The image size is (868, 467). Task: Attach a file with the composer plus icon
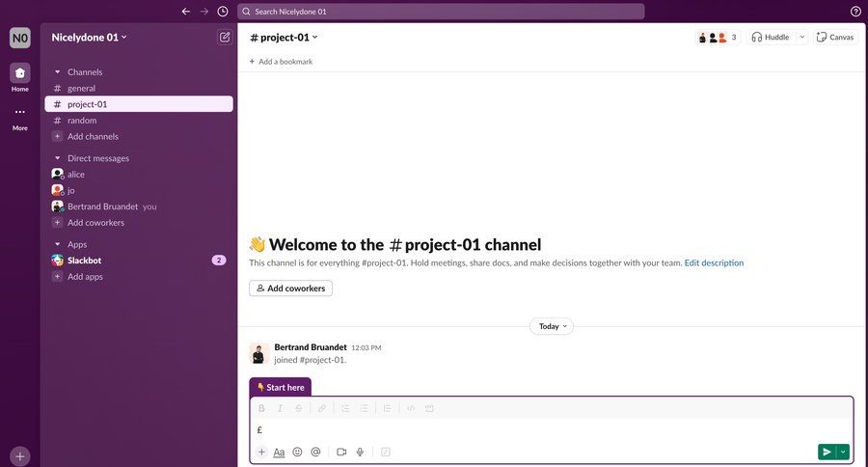point(261,452)
